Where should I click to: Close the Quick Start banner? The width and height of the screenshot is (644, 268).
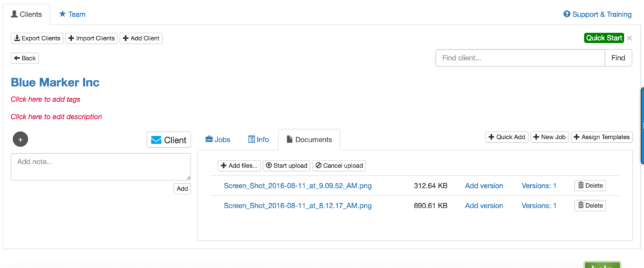[630, 38]
